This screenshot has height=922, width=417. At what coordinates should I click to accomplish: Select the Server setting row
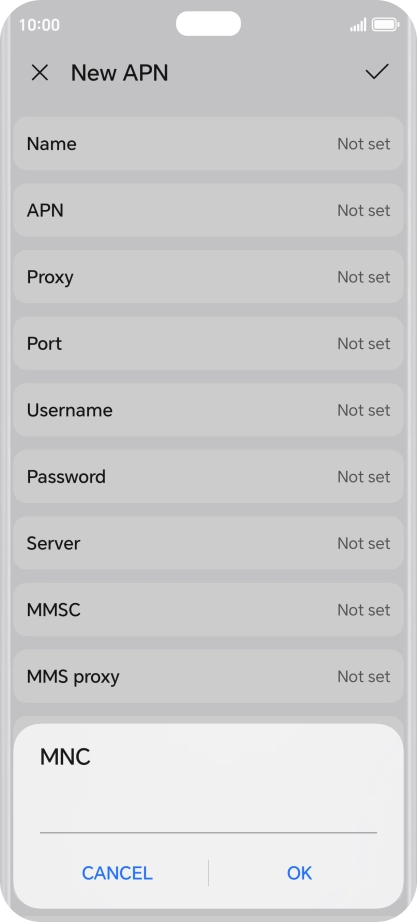(x=208, y=543)
